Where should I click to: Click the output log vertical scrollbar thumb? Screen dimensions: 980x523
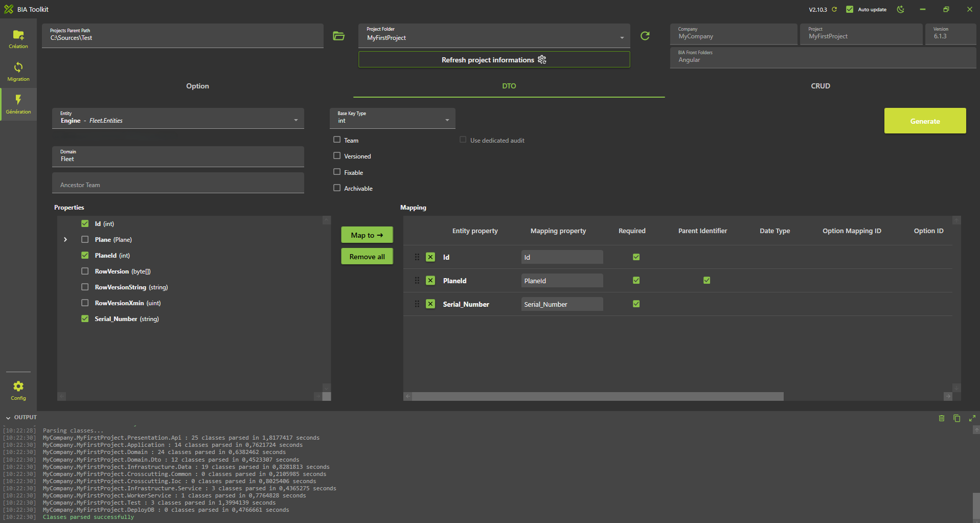click(x=976, y=506)
